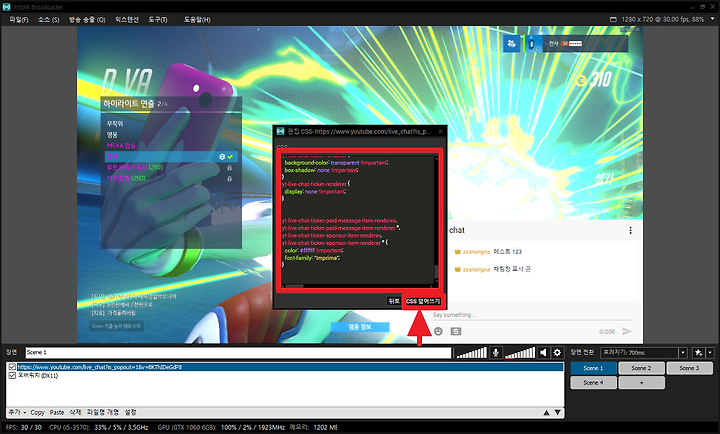Image resolution: width=720 pixels, height=434 pixels.
Task: Open 파일(F) menu
Action: coord(18,20)
